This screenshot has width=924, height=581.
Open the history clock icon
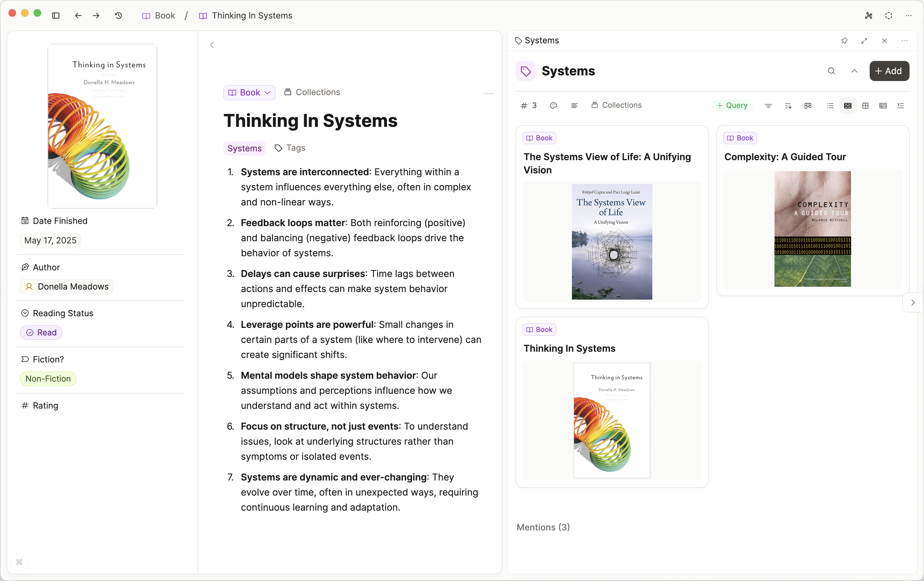[119, 16]
